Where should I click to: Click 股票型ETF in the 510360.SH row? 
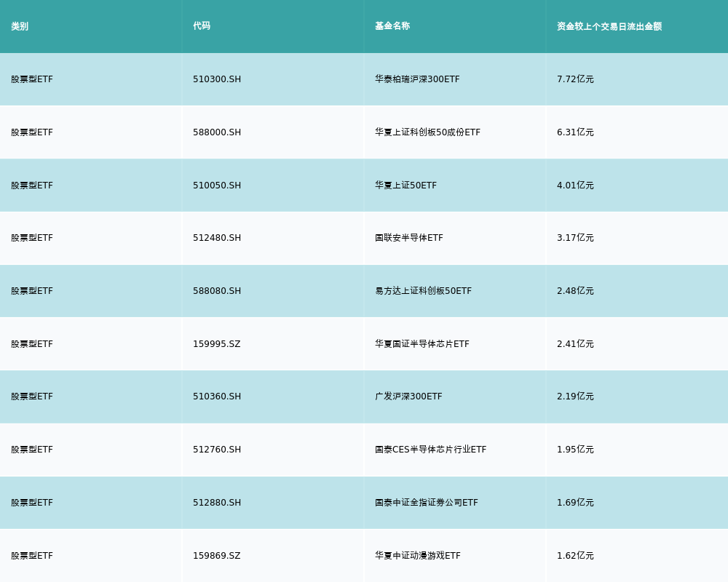32,396
